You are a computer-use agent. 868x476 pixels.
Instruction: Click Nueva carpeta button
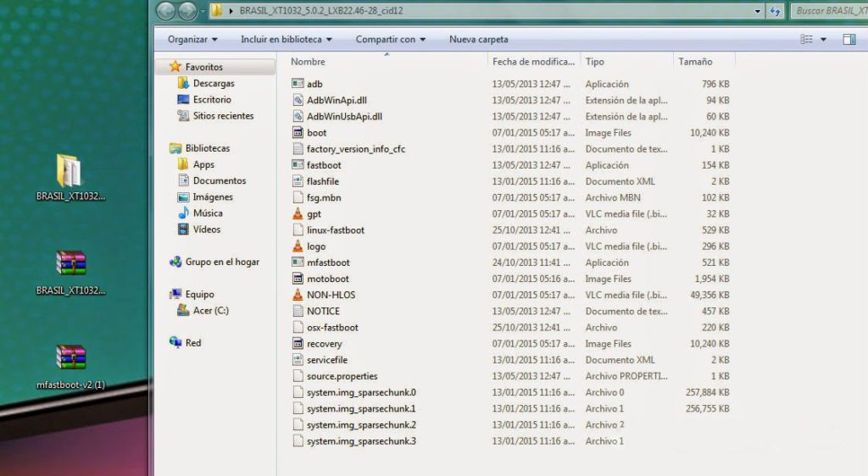coord(478,39)
